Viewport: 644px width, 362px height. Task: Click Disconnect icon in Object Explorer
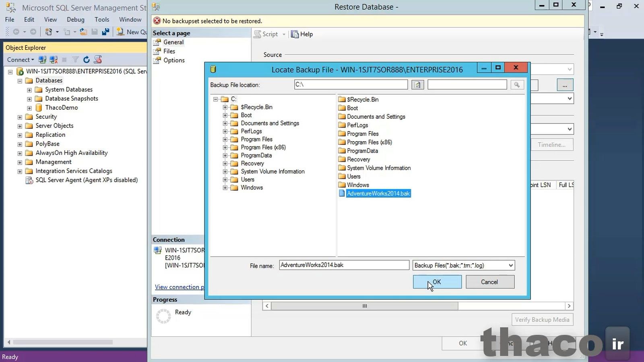click(54, 60)
